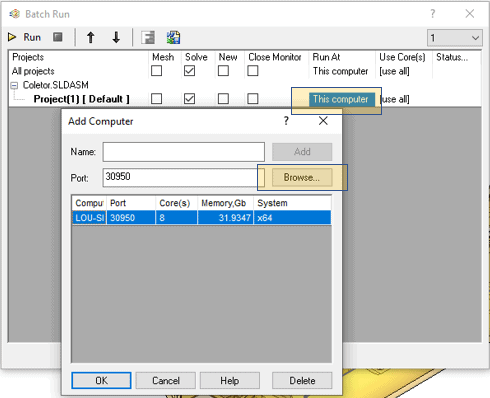490x398 pixels.
Task: Close the Batch Run window
Action: [470, 14]
